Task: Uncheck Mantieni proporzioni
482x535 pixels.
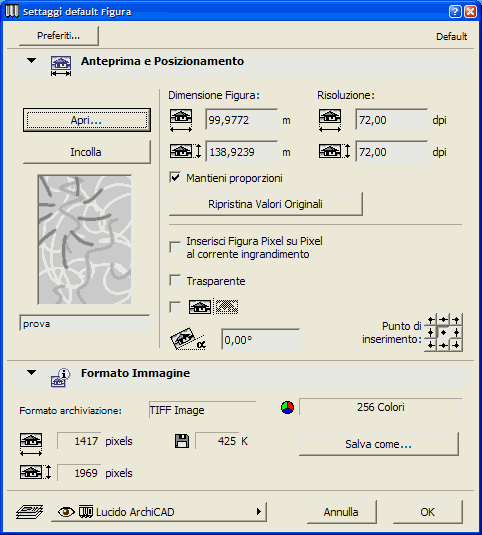Action: pyautogui.click(x=175, y=178)
